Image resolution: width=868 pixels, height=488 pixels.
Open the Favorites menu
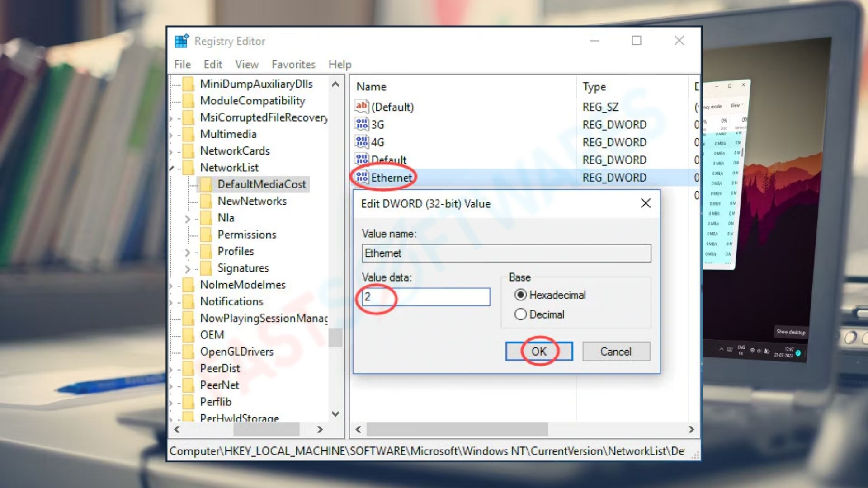[293, 65]
